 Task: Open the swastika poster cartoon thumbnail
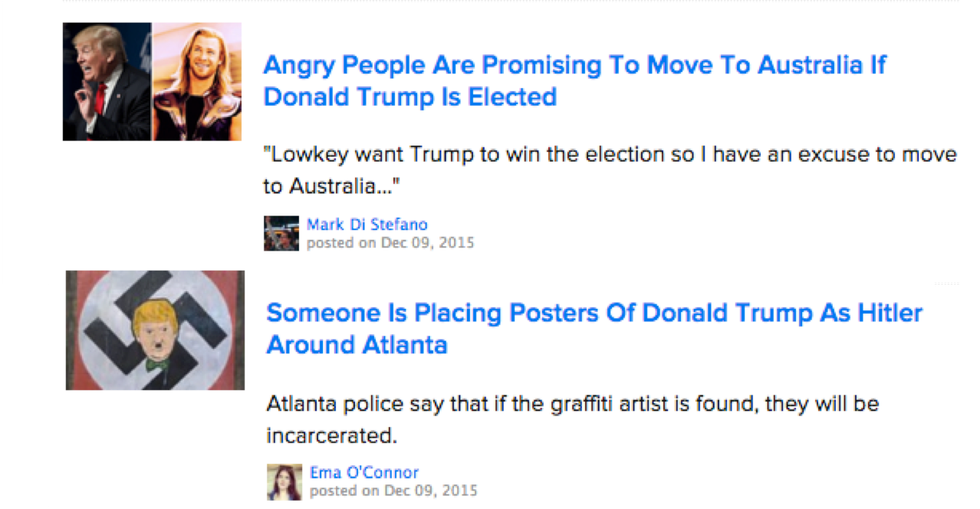click(x=155, y=330)
